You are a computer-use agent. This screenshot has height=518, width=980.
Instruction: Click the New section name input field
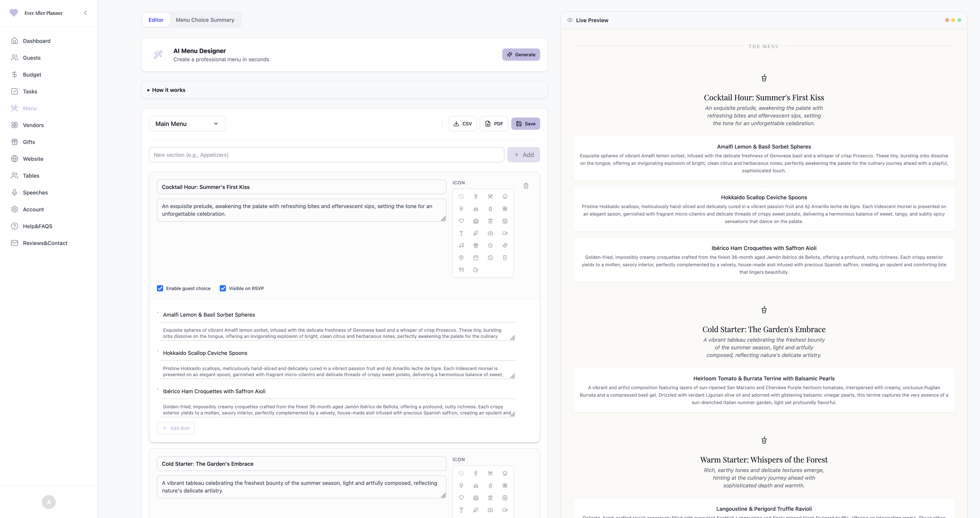pyautogui.click(x=326, y=155)
